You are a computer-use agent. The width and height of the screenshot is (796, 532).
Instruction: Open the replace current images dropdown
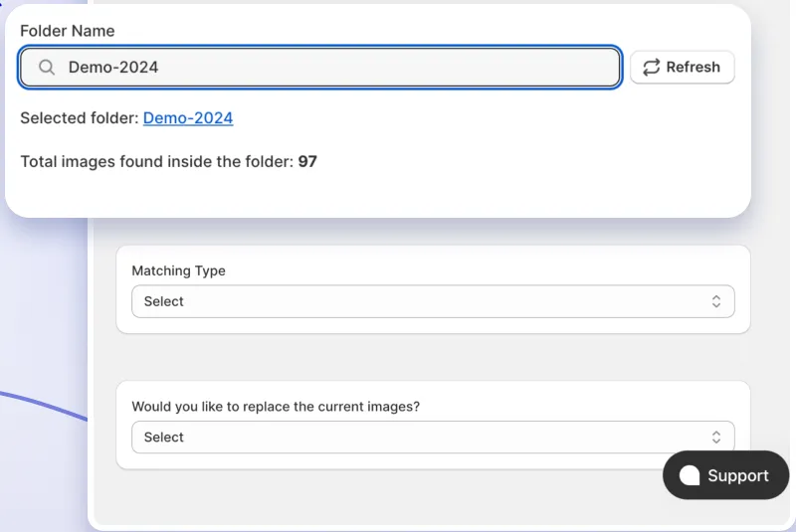point(433,438)
